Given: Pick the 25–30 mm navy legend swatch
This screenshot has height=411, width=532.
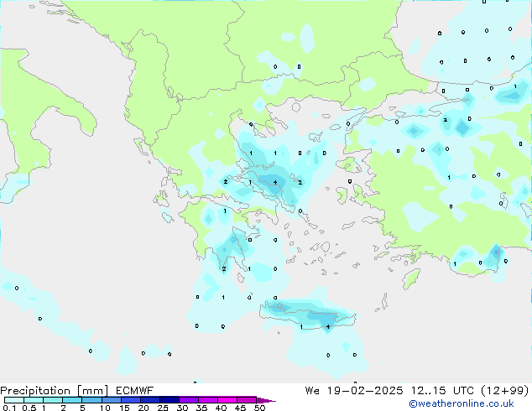Looking at the screenshot, I should point(169,400).
